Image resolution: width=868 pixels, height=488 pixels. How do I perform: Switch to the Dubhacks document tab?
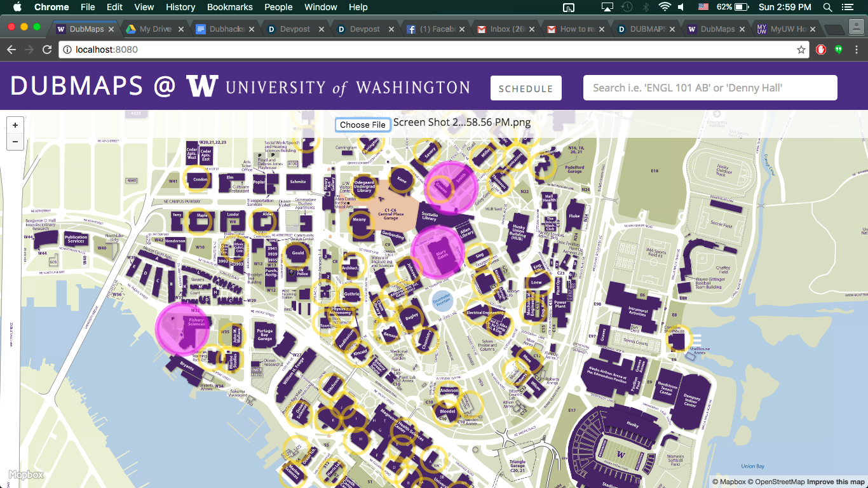coord(224,29)
